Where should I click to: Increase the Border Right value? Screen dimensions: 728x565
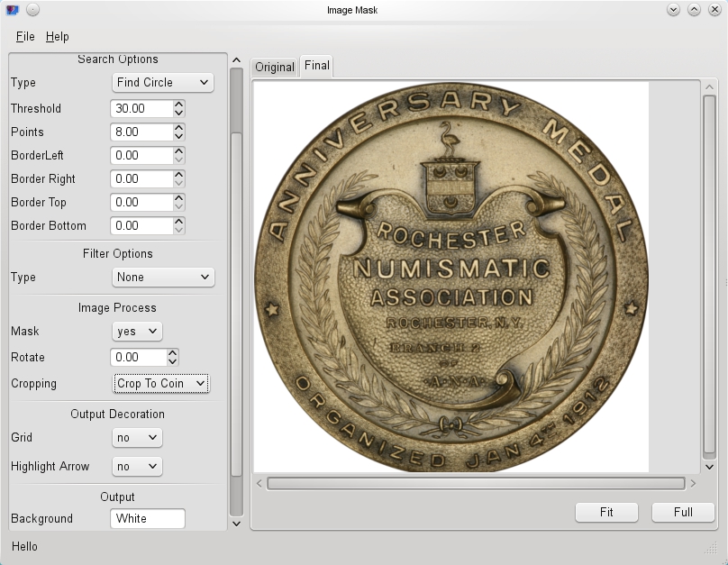pos(179,175)
